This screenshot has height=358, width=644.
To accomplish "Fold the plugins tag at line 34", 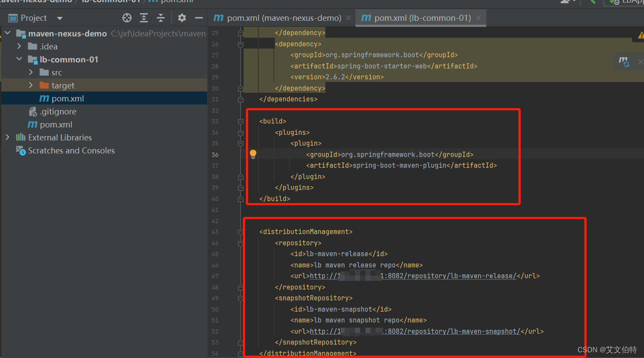I will click(241, 133).
